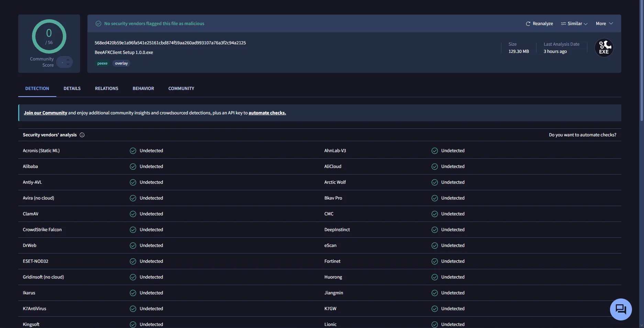Click the Huorong undetected check icon
The width and height of the screenshot is (644, 328).
pyautogui.click(x=435, y=277)
